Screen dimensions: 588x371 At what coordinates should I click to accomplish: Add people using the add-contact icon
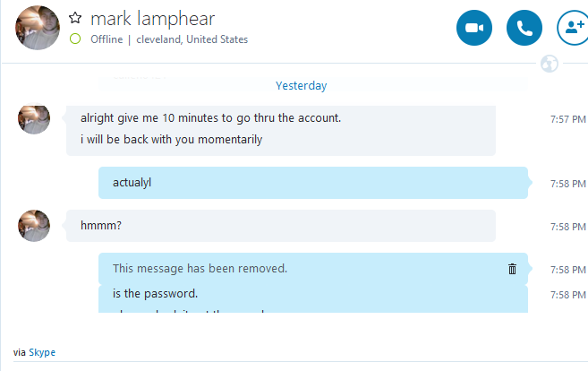pos(573,28)
